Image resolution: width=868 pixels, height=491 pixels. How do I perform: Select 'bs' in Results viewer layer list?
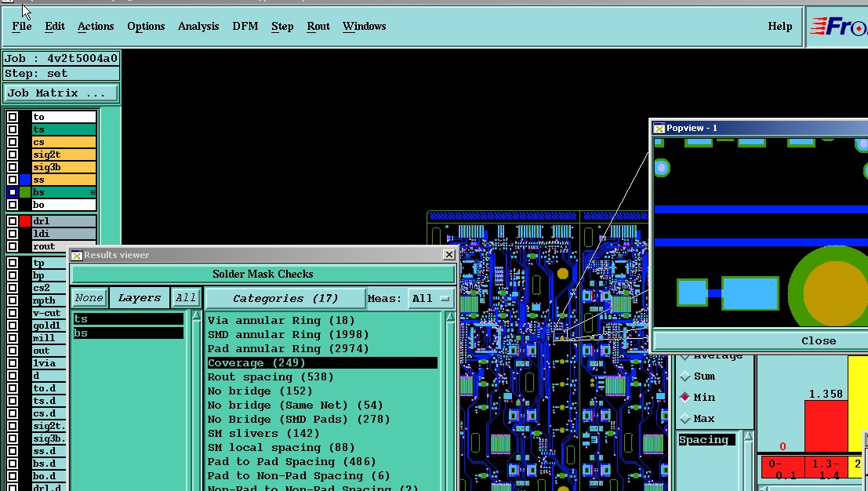pyautogui.click(x=128, y=333)
